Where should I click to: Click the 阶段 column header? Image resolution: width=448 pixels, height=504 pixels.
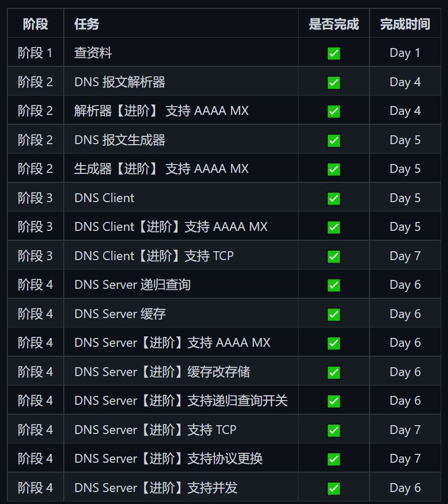[36, 24]
